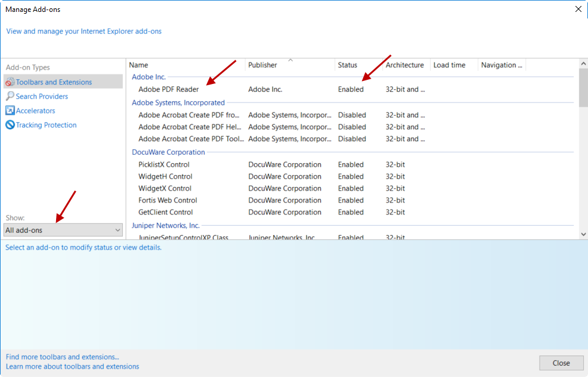Open Learn more about toolbars and extensions link

72,366
